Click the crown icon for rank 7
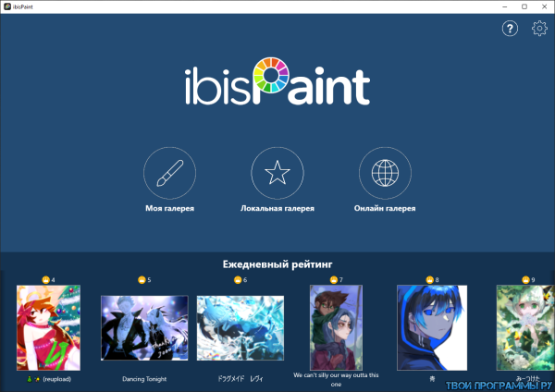Image resolution: width=555 pixels, height=392 pixels. 333,280
